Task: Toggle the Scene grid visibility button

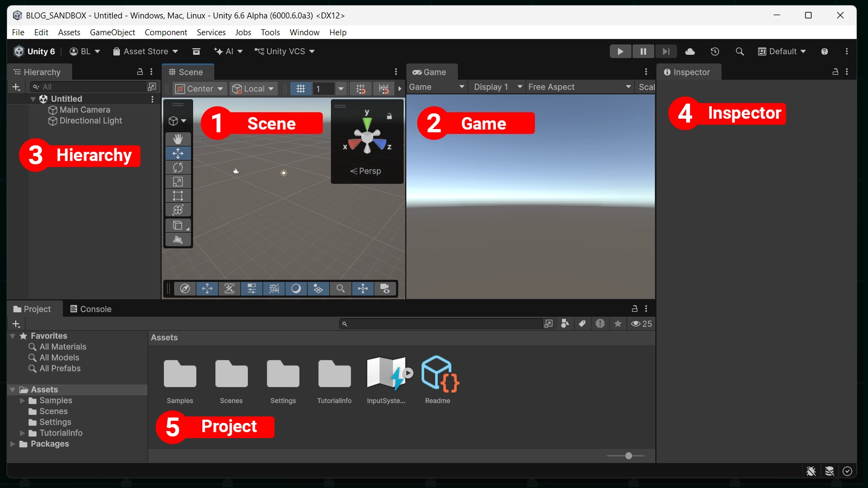Action: (x=301, y=88)
